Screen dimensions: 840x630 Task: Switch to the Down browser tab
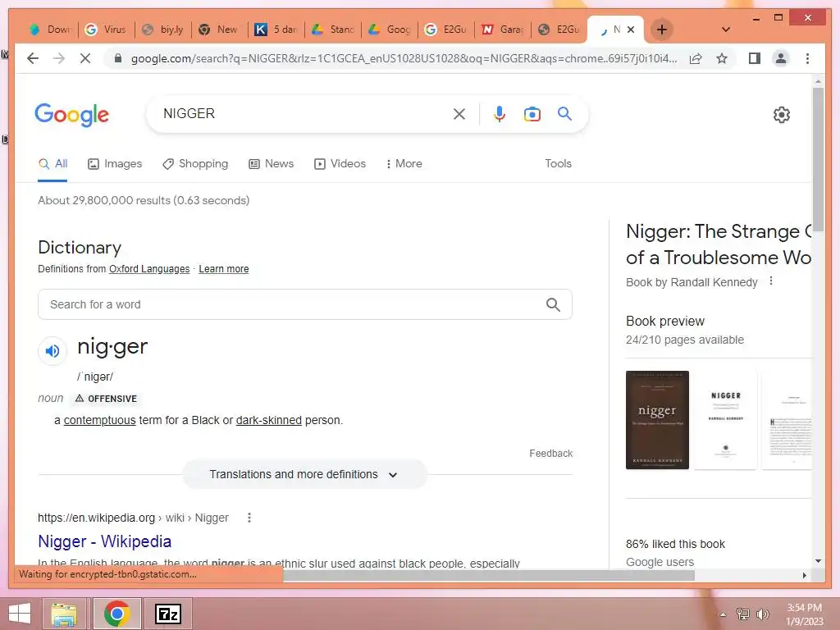(x=50, y=30)
